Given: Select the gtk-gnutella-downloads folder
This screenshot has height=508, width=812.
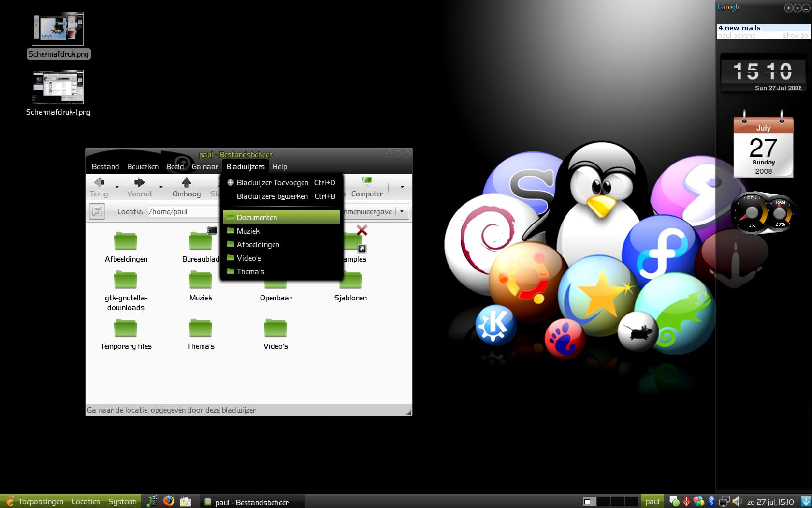Looking at the screenshot, I should (126, 279).
